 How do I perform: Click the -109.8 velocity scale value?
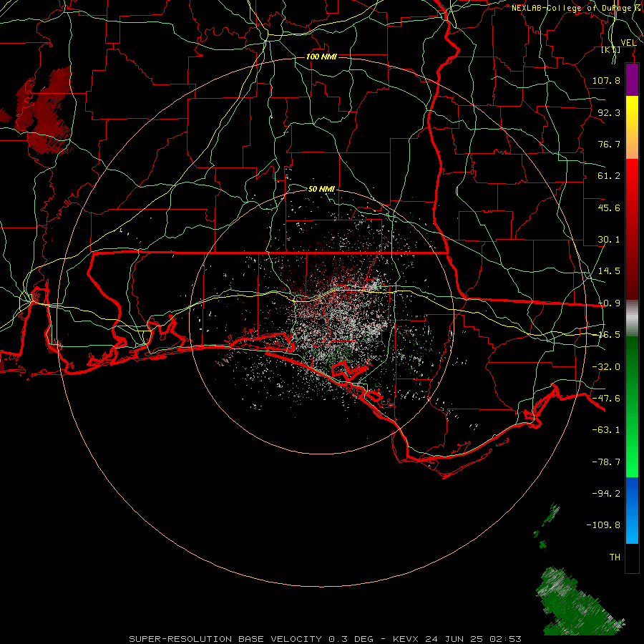[603, 525]
